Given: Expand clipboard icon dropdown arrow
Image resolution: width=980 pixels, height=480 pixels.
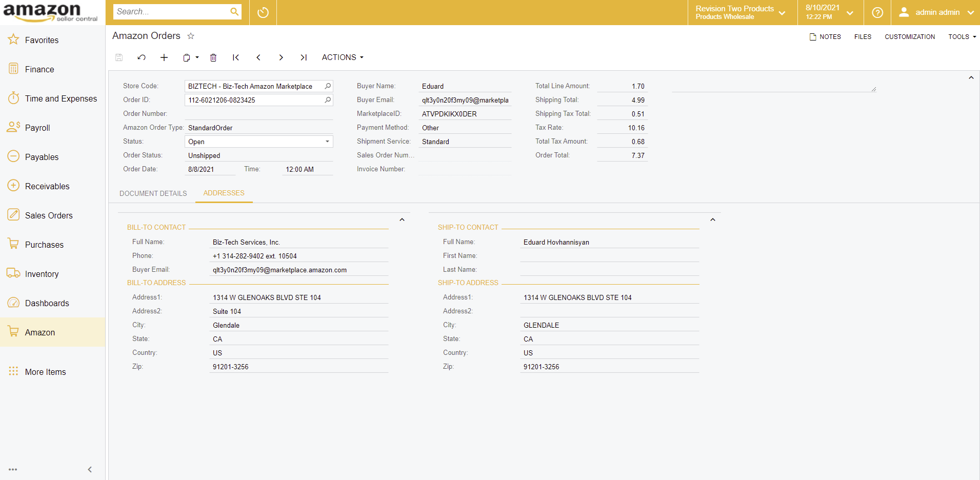Looking at the screenshot, I should 197,57.
